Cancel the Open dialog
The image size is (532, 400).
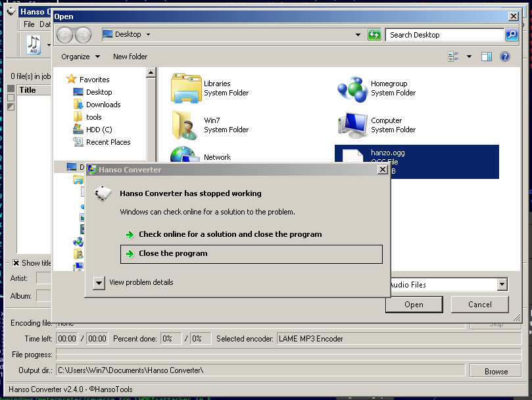[480, 305]
